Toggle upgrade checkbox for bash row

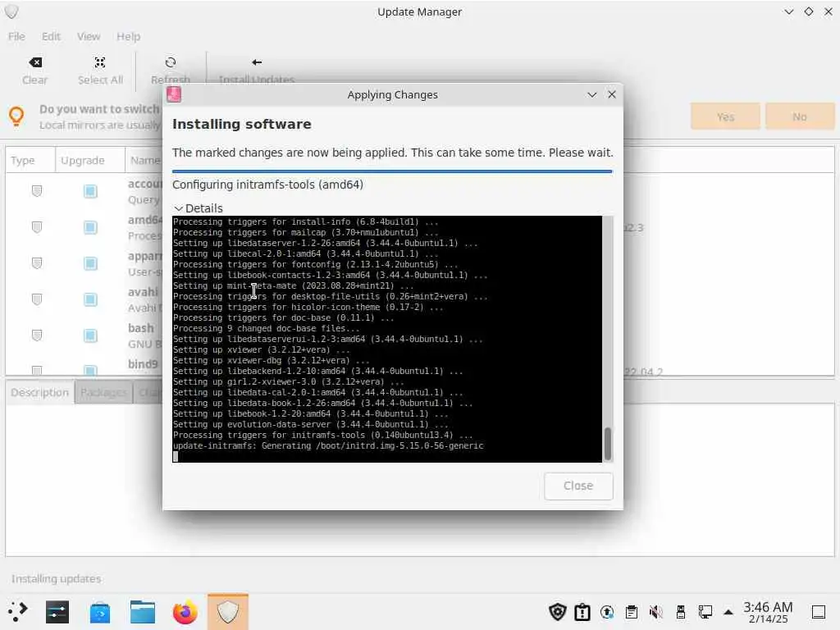[x=90, y=336]
